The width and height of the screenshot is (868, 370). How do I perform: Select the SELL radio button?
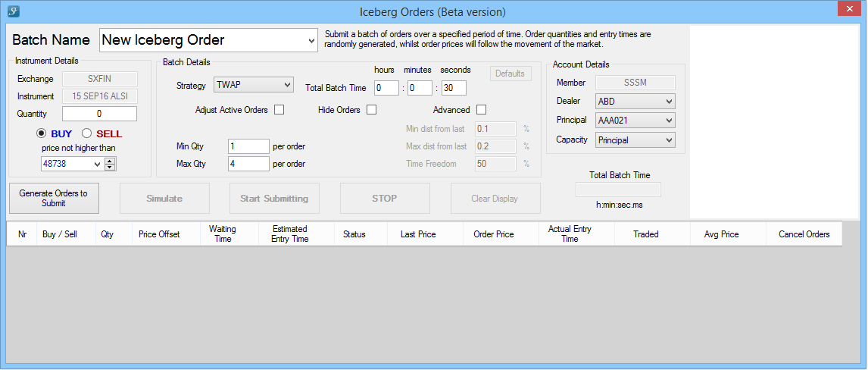click(x=87, y=134)
